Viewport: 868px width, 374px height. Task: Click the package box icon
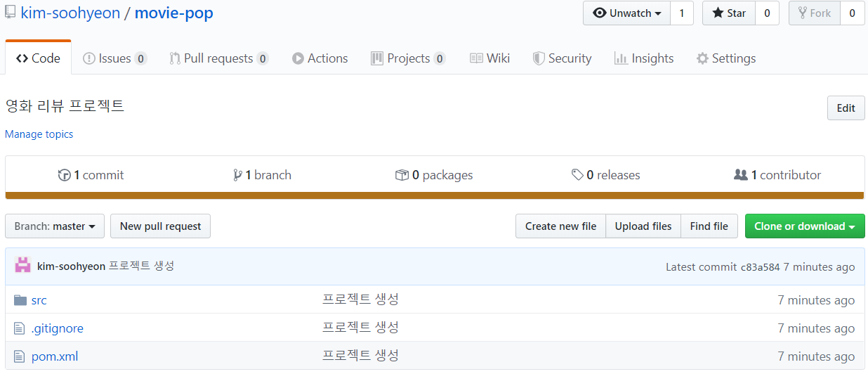point(402,175)
